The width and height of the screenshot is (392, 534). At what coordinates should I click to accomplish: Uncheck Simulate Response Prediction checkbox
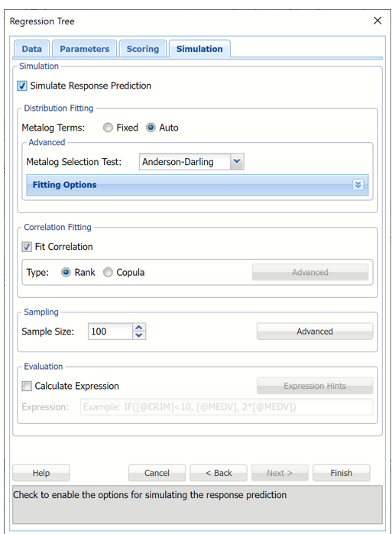[x=22, y=86]
